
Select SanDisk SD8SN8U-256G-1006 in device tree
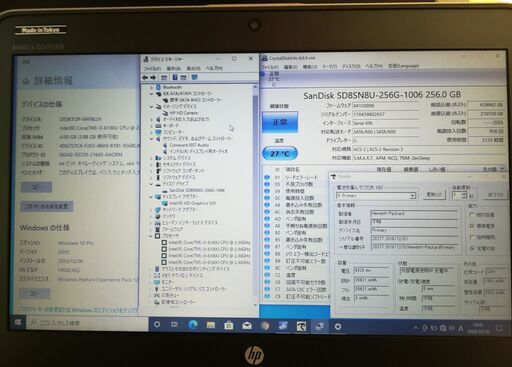[197, 190]
